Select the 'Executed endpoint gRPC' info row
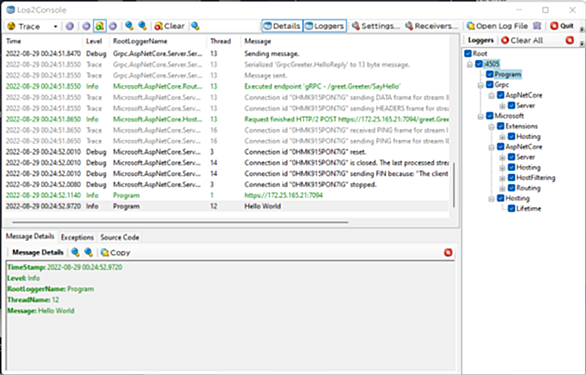586x375 pixels. click(226, 86)
